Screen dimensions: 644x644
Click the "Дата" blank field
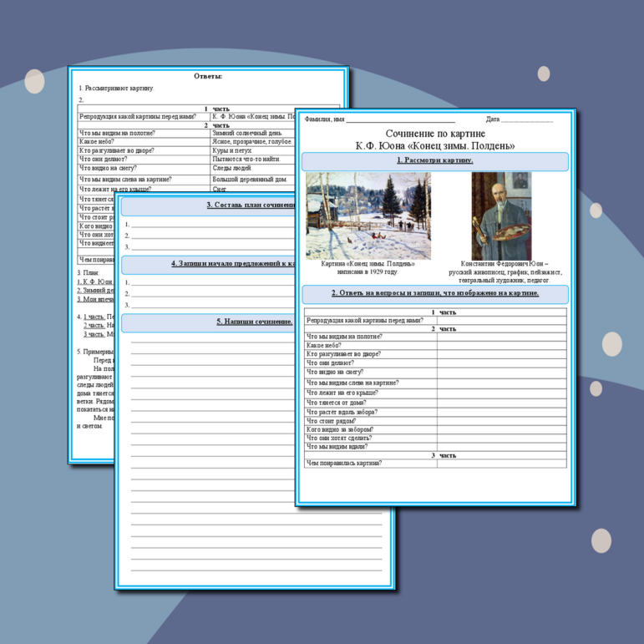click(x=526, y=121)
